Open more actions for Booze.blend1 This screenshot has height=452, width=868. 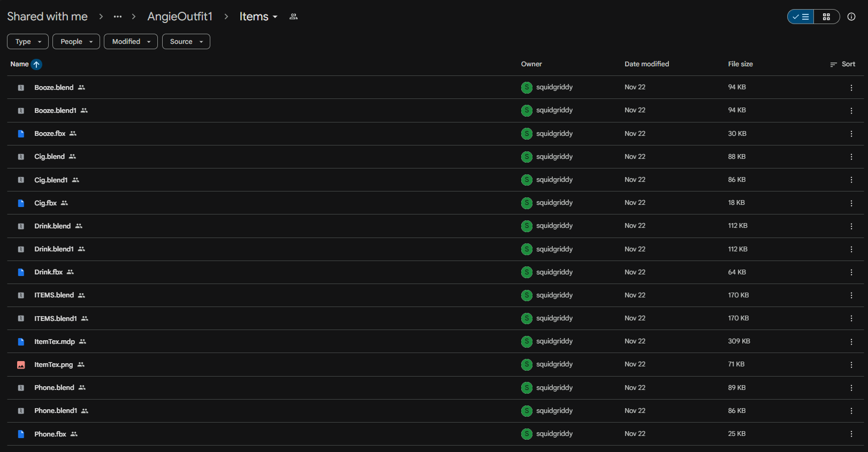pos(851,111)
